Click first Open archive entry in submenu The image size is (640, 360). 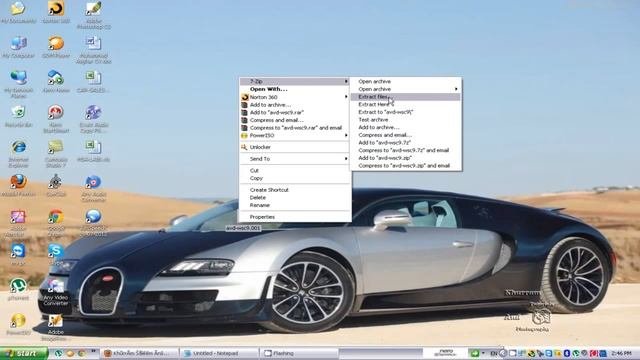pyautogui.click(x=405, y=81)
